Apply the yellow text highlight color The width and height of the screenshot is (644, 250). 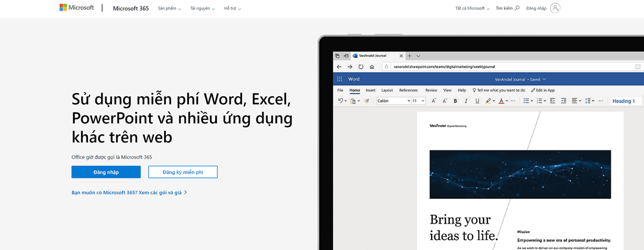point(488,101)
